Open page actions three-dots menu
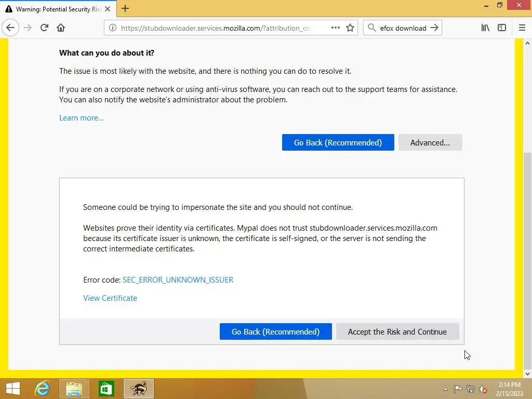The height and width of the screenshot is (399, 532). 335,28
